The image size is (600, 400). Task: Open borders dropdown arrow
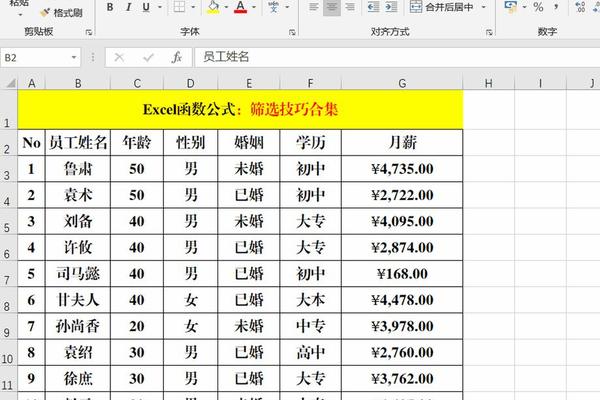[x=193, y=7]
